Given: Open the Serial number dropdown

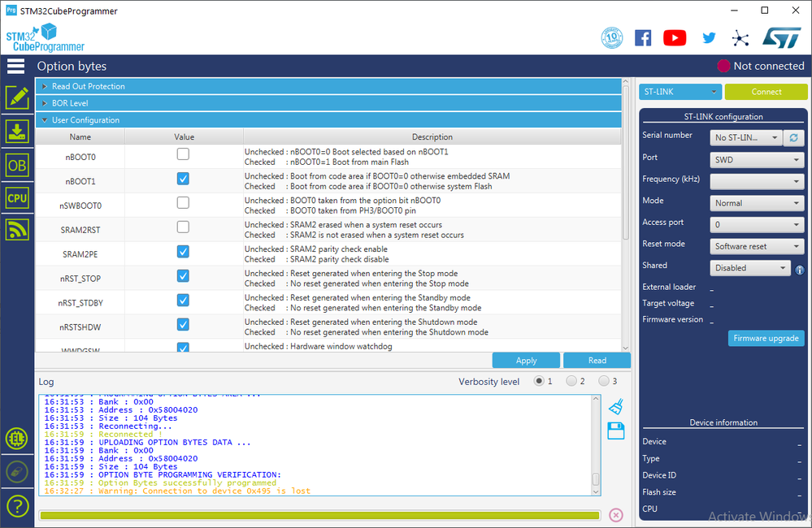Looking at the screenshot, I should tap(745, 138).
